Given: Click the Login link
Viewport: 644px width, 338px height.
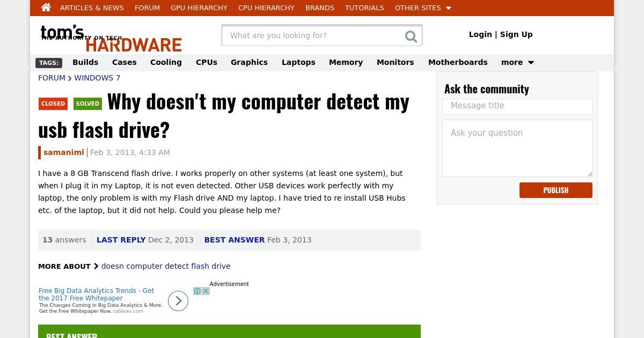Looking at the screenshot, I should (480, 34).
